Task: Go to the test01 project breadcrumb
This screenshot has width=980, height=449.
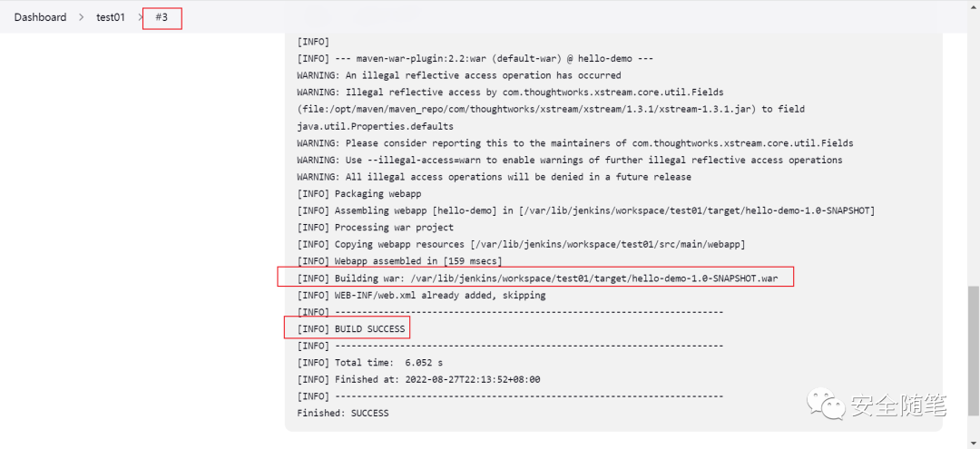Action: [x=111, y=17]
